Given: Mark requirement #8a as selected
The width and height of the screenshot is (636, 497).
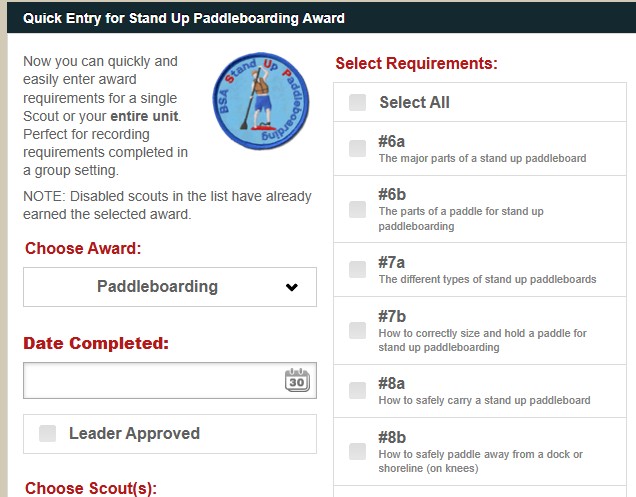Looking at the screenshot, I should [x=357, y=390].
